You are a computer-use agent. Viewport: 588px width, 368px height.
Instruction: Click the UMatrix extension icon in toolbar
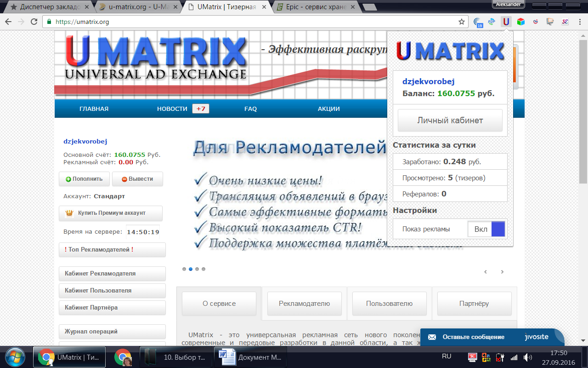coord(506,22)
